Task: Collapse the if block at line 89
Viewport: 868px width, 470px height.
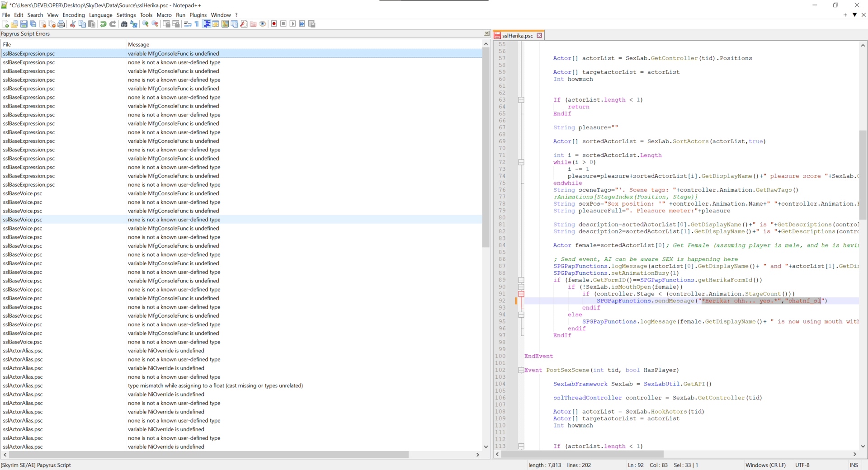Action: point(521,280)
